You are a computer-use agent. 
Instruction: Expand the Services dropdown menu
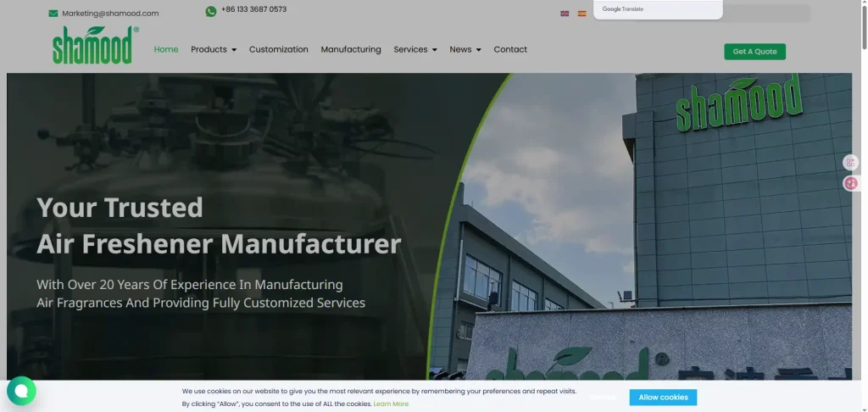415,49
